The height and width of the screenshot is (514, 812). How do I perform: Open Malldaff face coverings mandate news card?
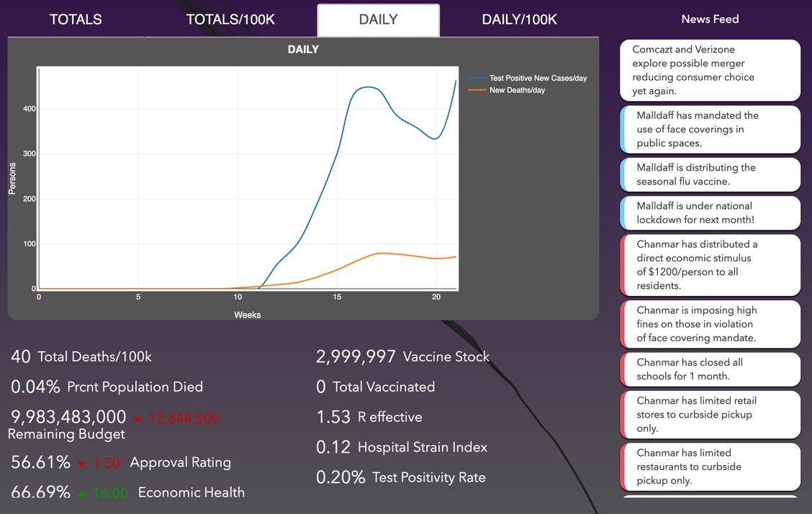click(710, 130)
